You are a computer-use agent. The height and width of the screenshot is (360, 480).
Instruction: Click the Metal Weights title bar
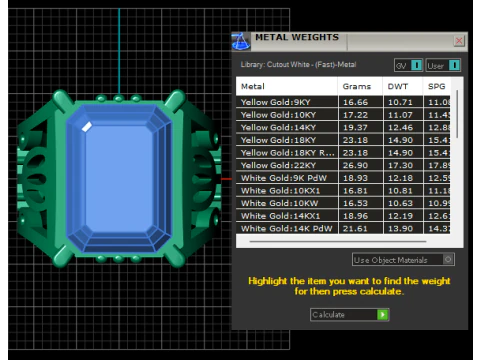click(x=350, y=41)
